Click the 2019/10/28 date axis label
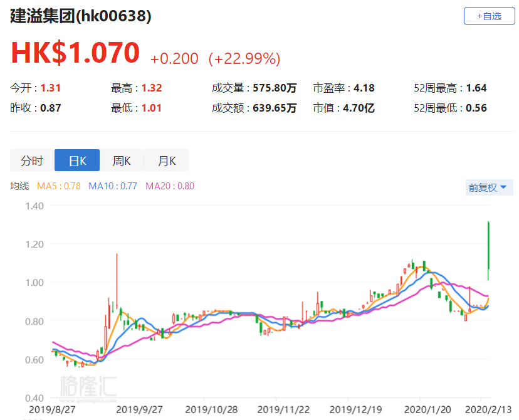 (x=211, y=410)
